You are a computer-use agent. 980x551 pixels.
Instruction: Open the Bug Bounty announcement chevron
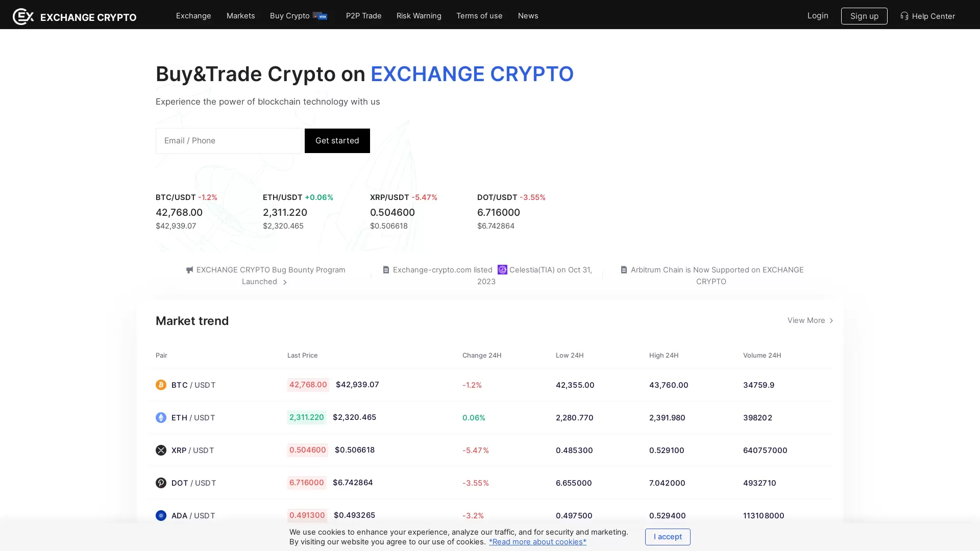point(285,282)
